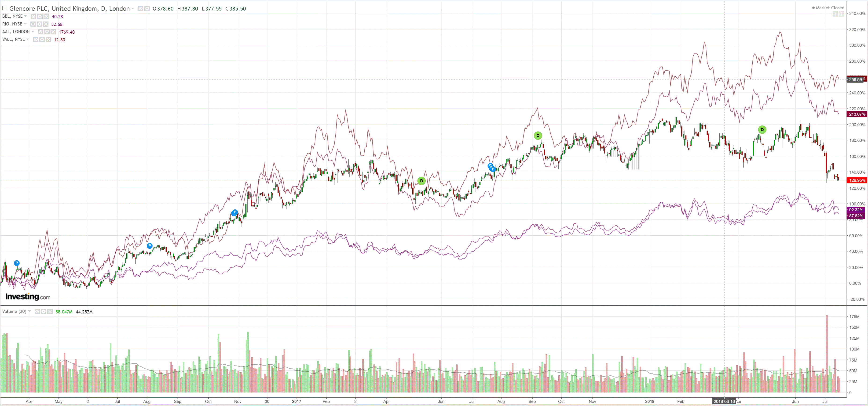Toggle visibility of VALE, NYSE series
The image size is (868, 406).
coord(36,40)
